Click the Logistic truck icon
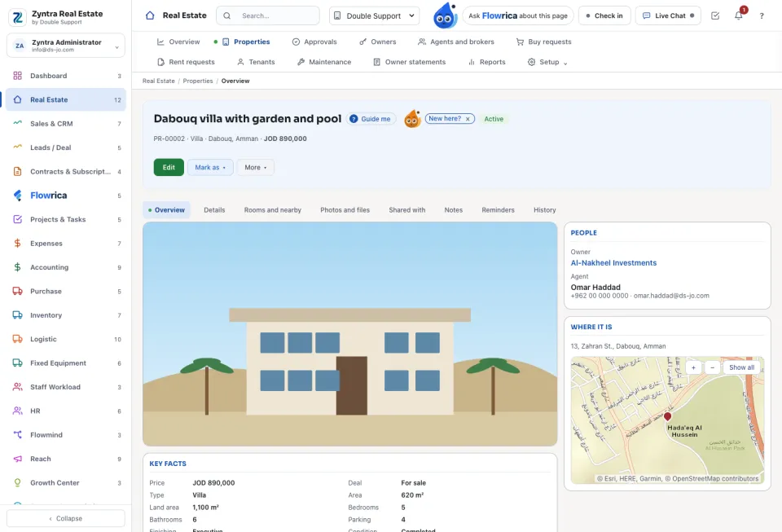The image size is (782, 532). pos(17,339)
